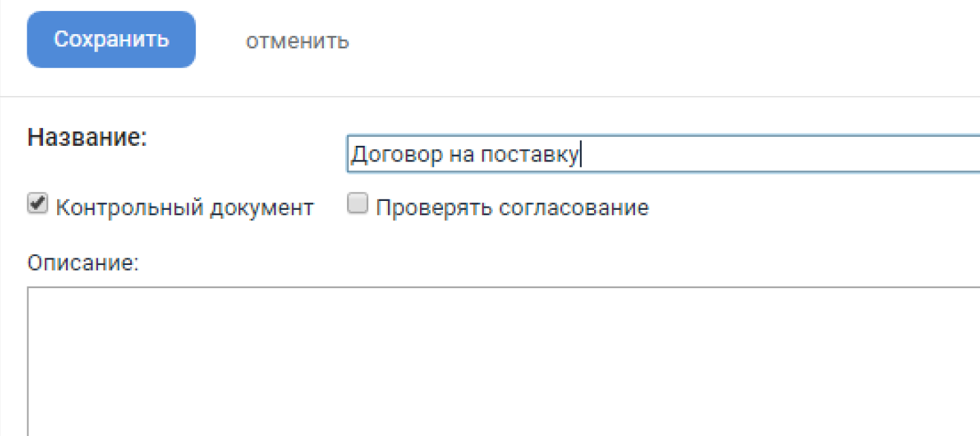Click the Сохранить button
The image size is (980, 436).
111,40
